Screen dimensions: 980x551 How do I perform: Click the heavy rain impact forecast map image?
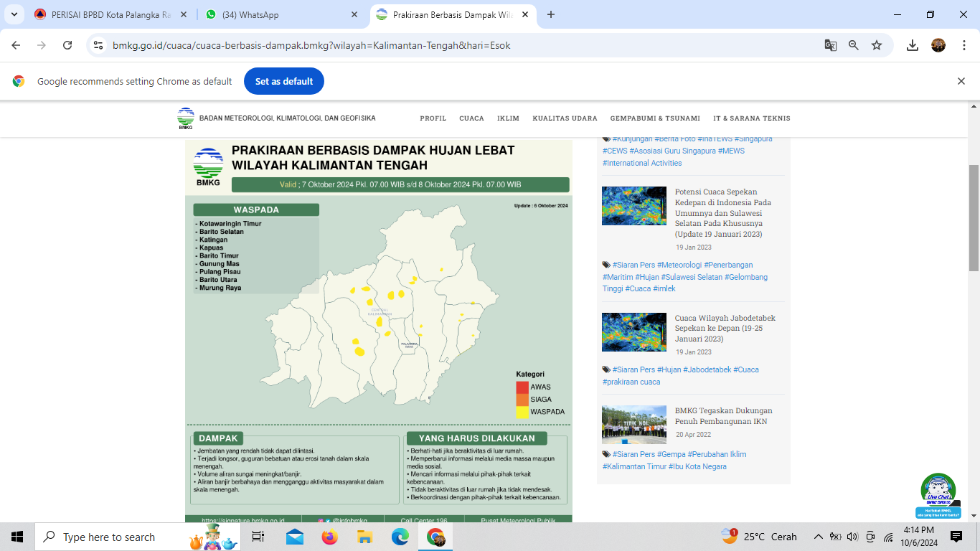[379, 330]
